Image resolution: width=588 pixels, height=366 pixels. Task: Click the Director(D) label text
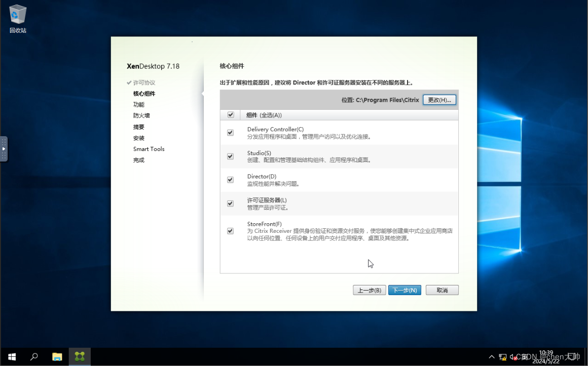point(262,177)
